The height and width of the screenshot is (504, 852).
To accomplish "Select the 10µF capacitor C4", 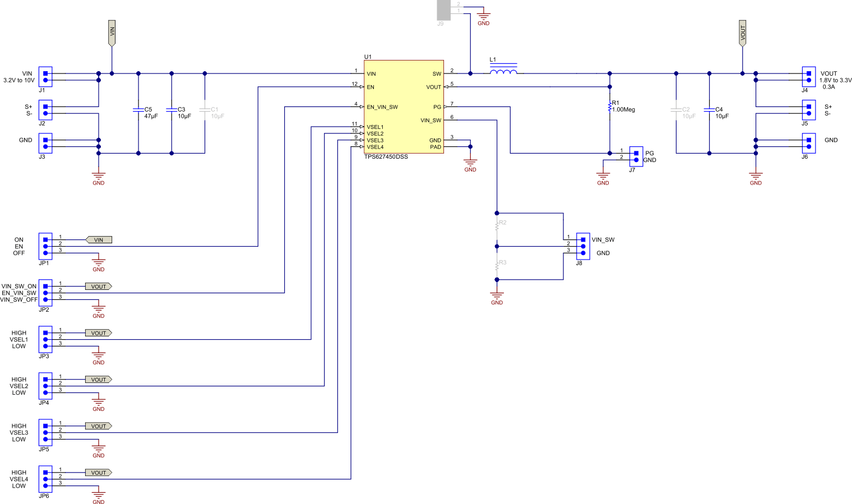I will coord(709,110).
